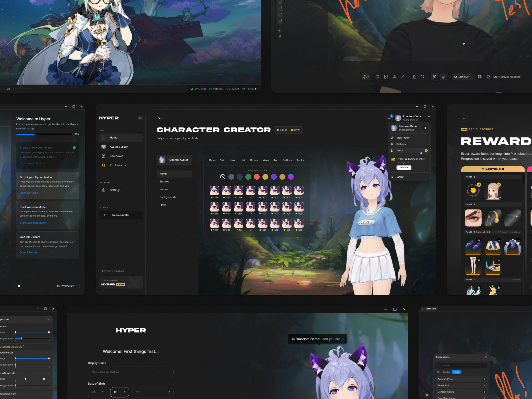532x399 pixels.
Task: Click the Start Virtual Webcam button
Action: coord(507,77)
